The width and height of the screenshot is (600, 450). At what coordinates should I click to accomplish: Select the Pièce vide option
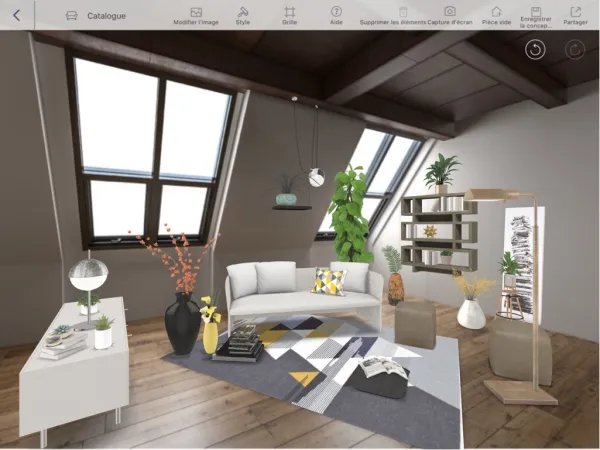pos(496,11)
